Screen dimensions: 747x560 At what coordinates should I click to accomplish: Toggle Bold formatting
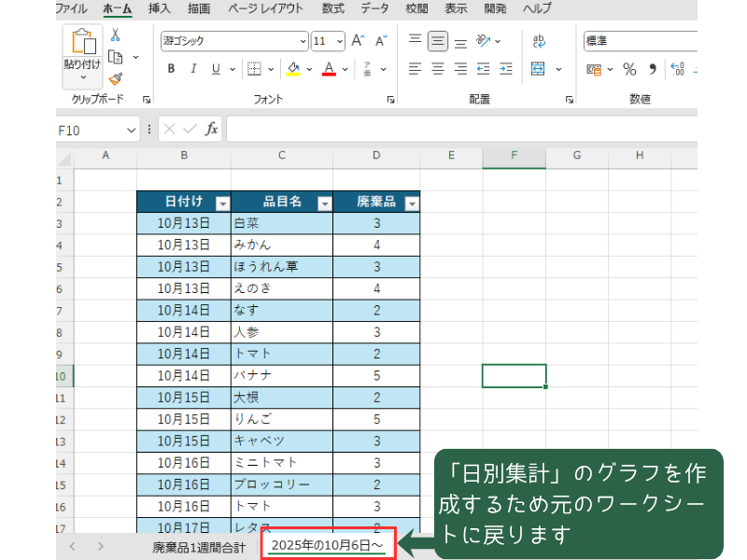click(x=171, y=69)
